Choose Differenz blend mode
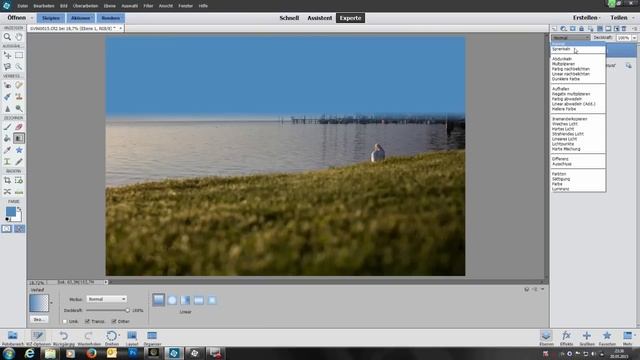The width and height of the screenshot is (640, 360). 560,159
